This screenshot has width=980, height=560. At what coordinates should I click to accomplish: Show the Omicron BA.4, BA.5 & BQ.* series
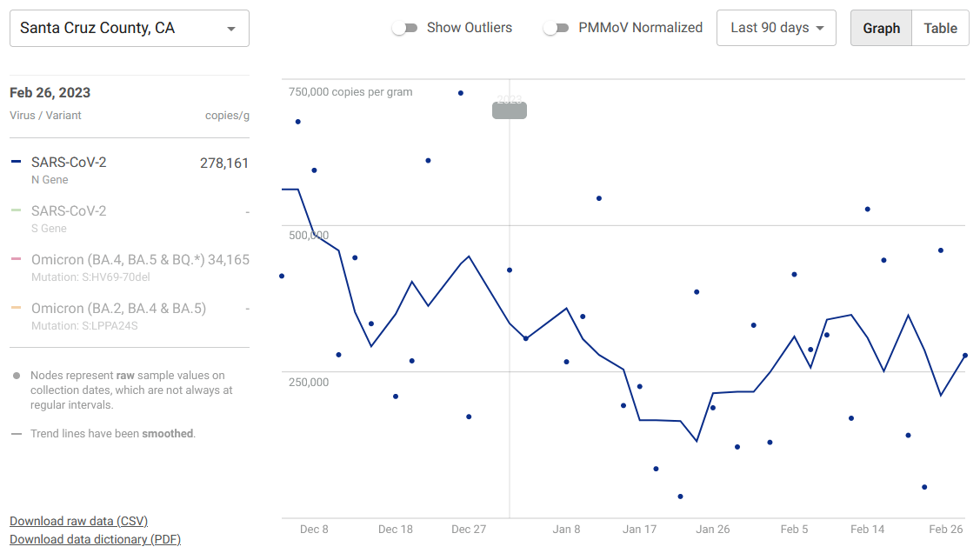(x=117, y=260)
